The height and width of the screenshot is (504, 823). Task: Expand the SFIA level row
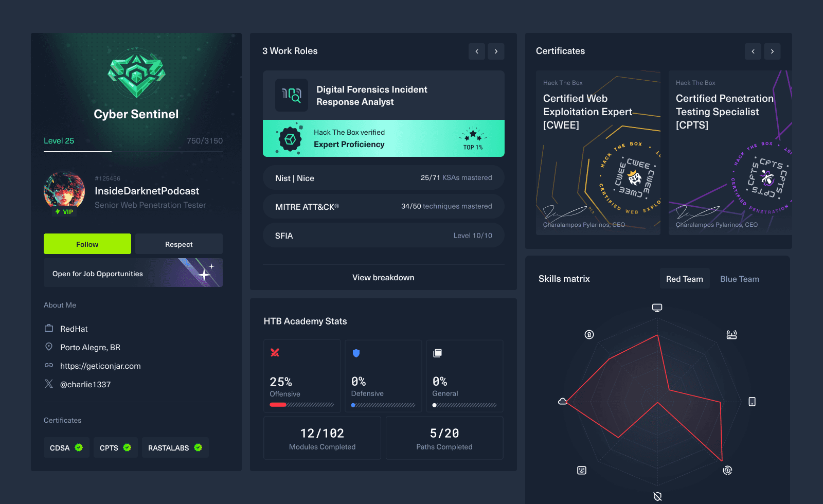click(384, 235)
